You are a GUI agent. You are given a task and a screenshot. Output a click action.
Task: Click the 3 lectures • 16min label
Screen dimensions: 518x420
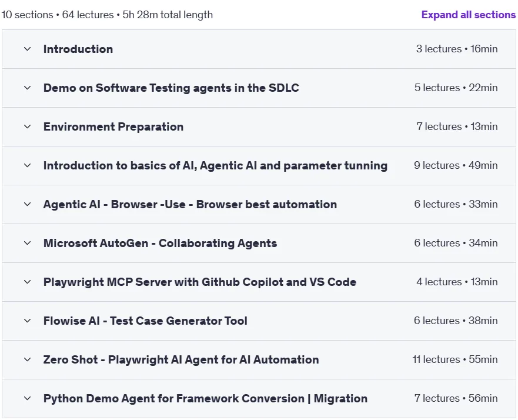tap(457, 49)
